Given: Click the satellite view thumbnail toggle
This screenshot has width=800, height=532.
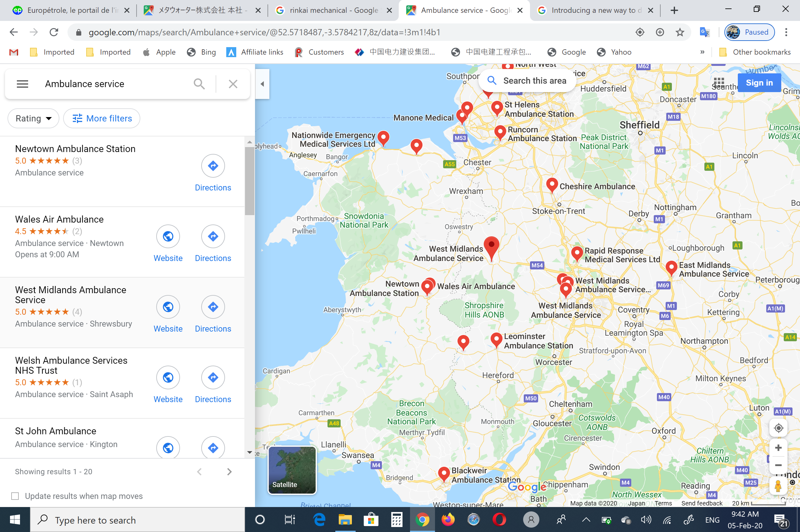Looking at the screenshot, I should 291,469.
